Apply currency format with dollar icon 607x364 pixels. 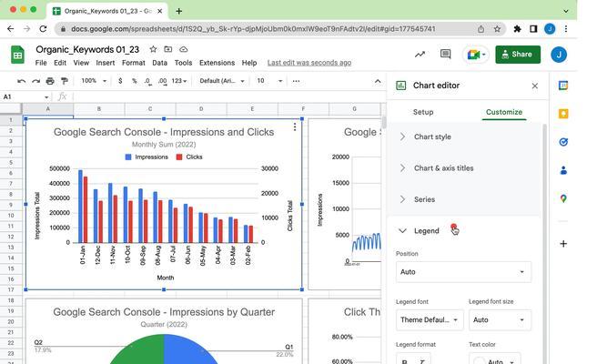[120, 81]
